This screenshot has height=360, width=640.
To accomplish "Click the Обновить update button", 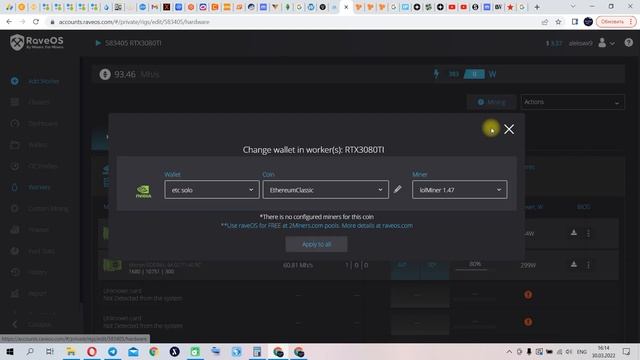I will (616, 22).
